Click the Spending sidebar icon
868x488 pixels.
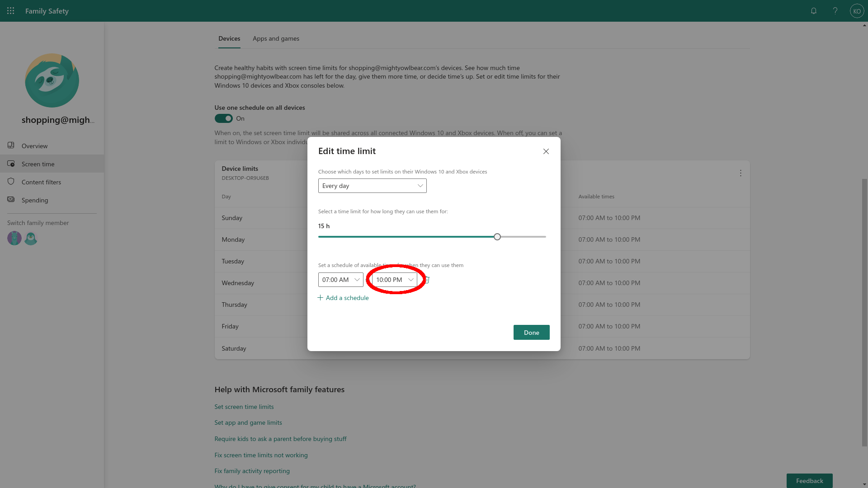[11, 200]
